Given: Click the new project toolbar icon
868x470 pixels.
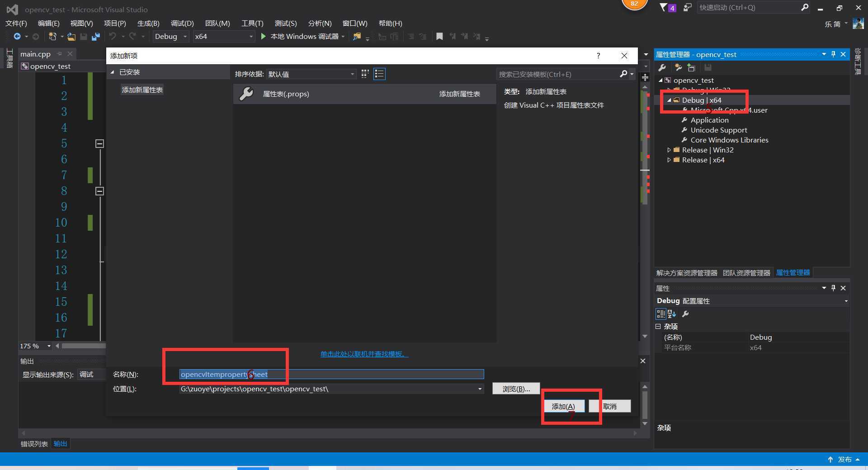Looking at the screenshot, I should (52, 36).
